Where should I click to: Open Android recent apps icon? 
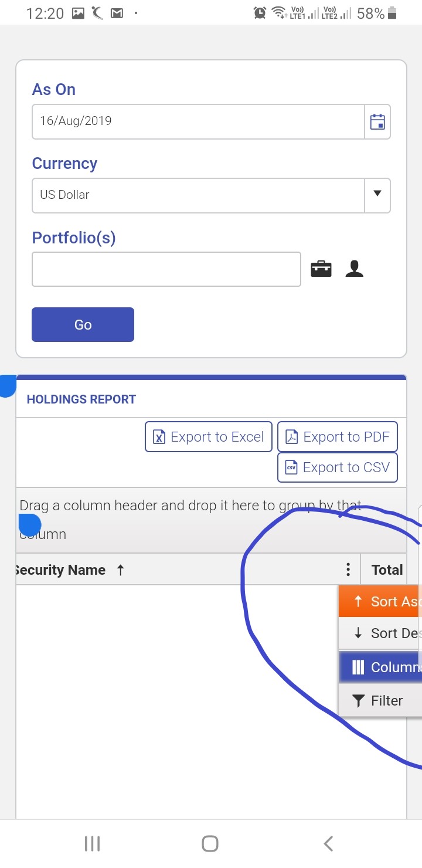point(93,843)
